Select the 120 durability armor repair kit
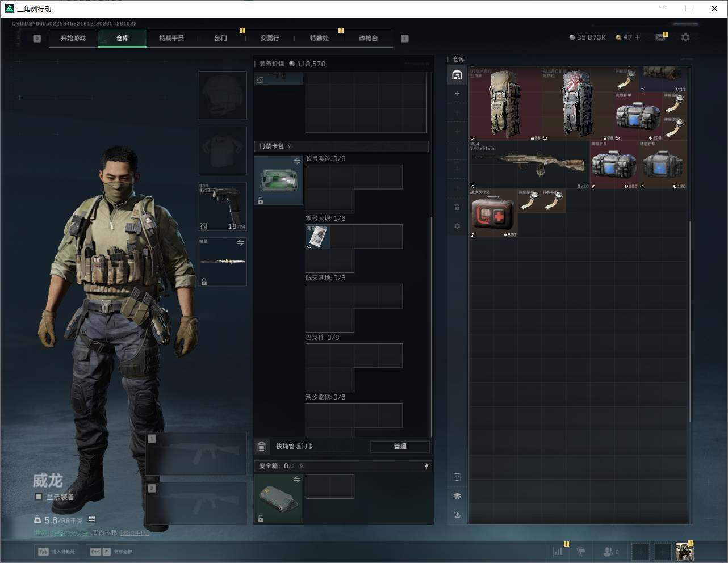Screen dimensions: 728x563 pos(663,165)
